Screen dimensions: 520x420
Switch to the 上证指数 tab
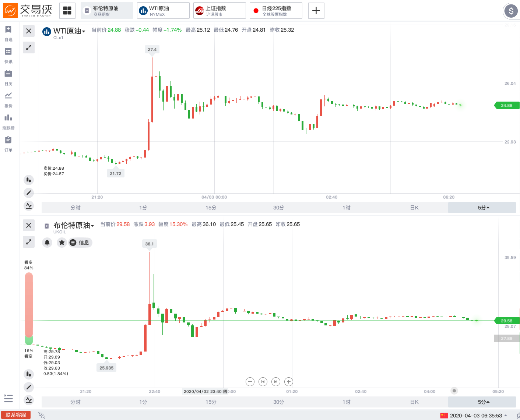pos(219,11)
